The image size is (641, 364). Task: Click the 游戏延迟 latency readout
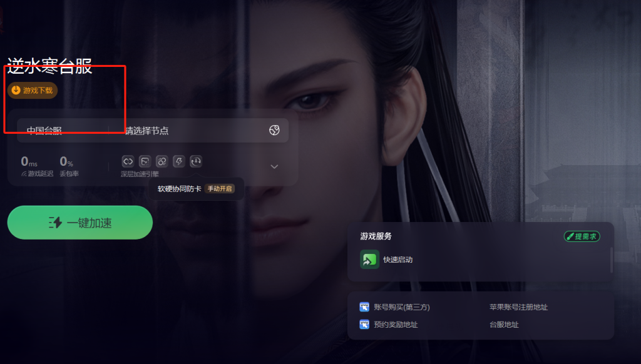tap(37, 166)
